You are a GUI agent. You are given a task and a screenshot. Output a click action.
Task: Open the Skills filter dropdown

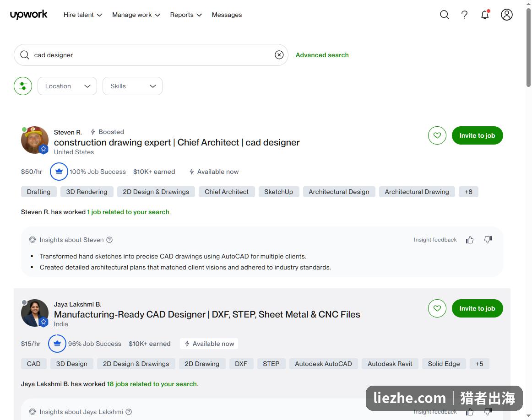[132, 86]
